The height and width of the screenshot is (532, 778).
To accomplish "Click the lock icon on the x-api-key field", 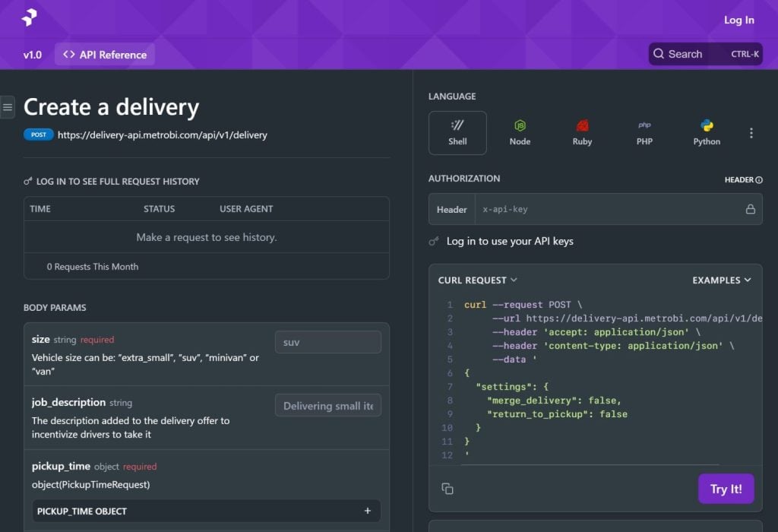I will pos(751,209).
